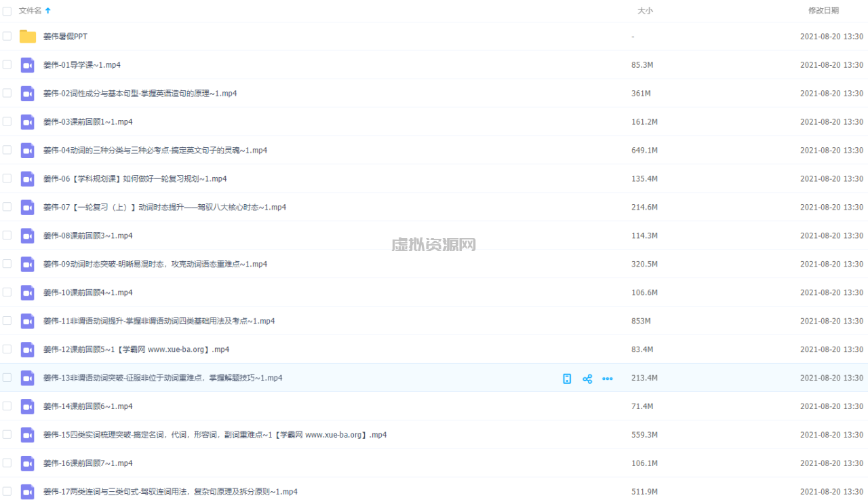Open the file name 姜伟-02词性成分与基本句型-掌握英语造句的原理~1.mp4
This screenshot has width=868, height=502.
[x=140, y=94]
